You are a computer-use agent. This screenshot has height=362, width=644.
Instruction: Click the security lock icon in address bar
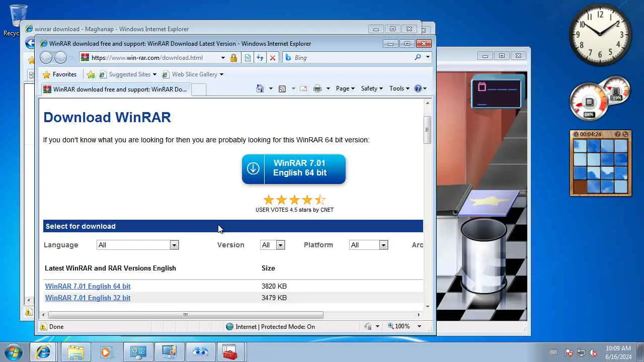pos(233,58)
